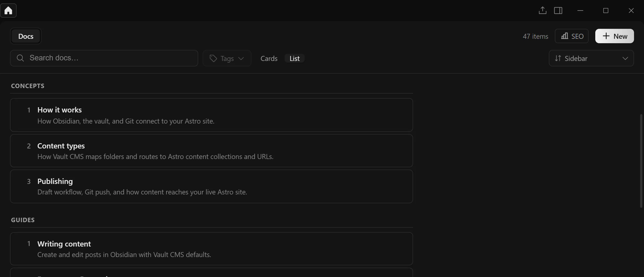Click the share/export icon in title bar
Viewport: 644px width, 277px height.
click(542, 11)
